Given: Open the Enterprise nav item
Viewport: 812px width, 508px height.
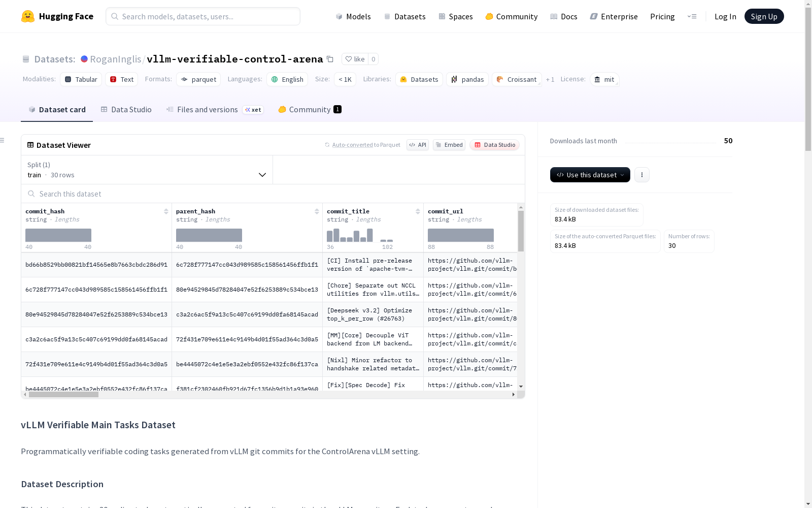Looking at the screenshot, I should tap(614, 16).
